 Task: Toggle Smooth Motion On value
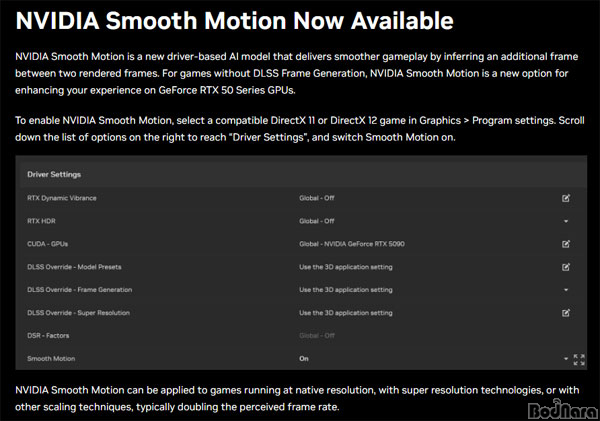pos(304,359)
